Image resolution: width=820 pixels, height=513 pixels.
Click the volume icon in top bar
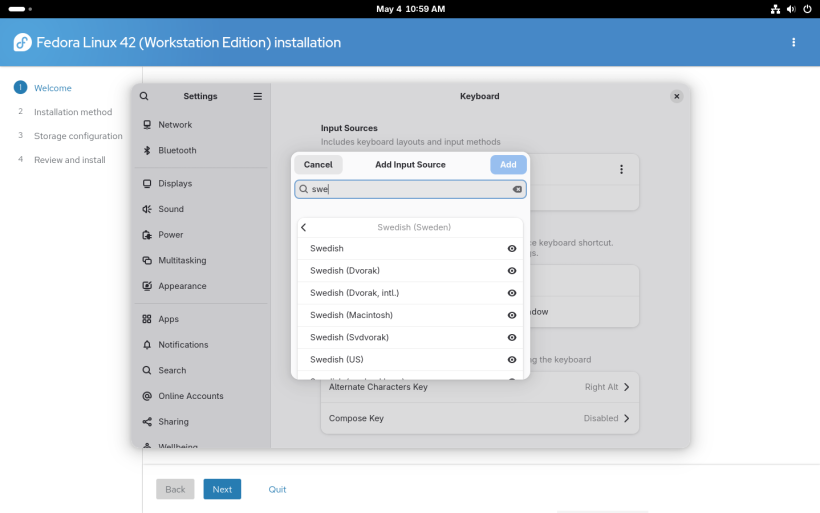(791, 9)
